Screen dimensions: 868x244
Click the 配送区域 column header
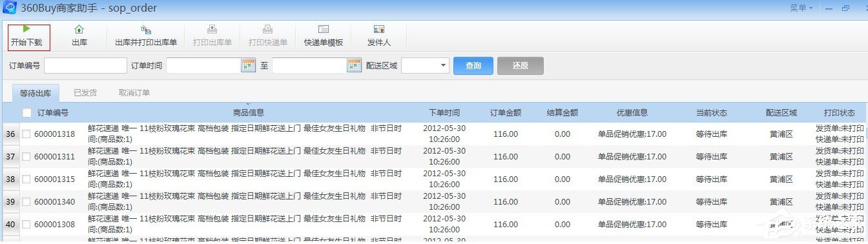781,113
